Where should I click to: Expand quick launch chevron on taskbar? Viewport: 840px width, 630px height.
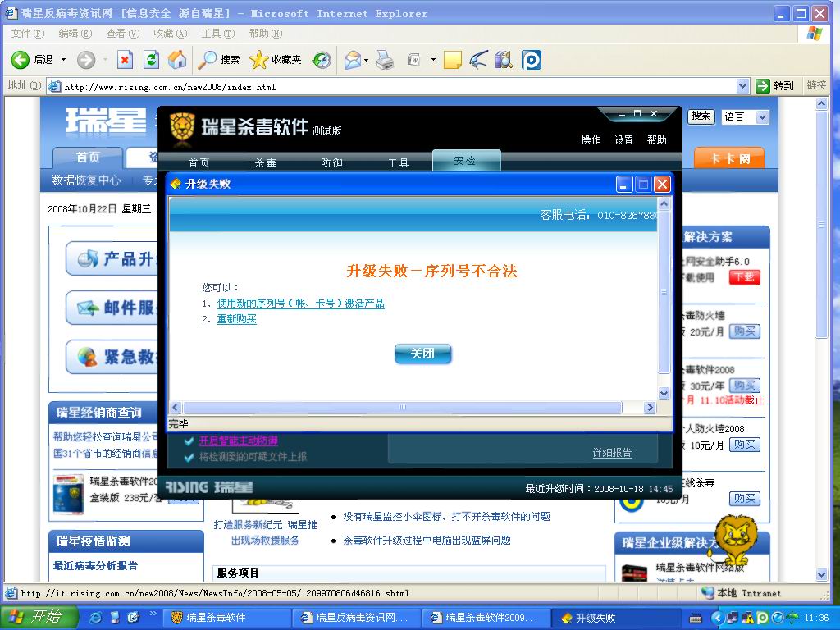[x=153, y=614]
